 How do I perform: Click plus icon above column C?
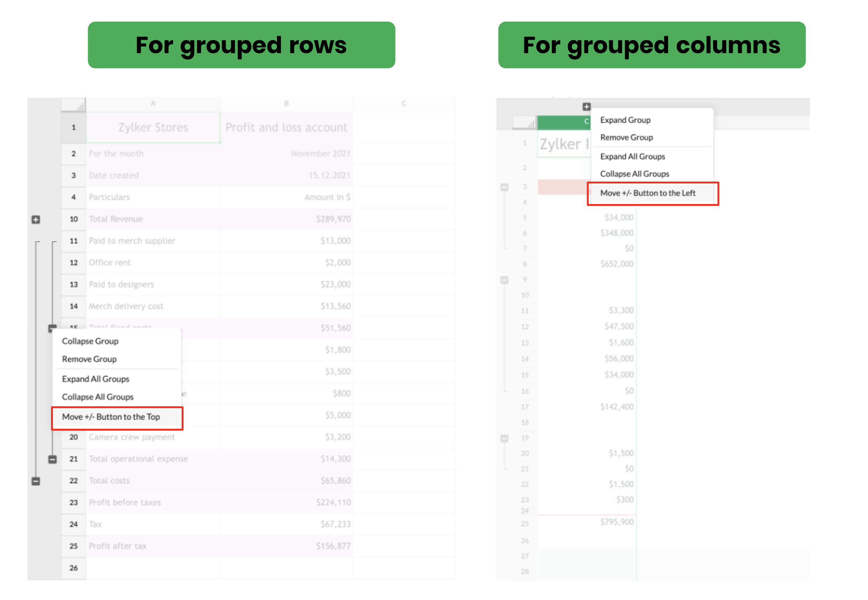[x=586, y=107]
